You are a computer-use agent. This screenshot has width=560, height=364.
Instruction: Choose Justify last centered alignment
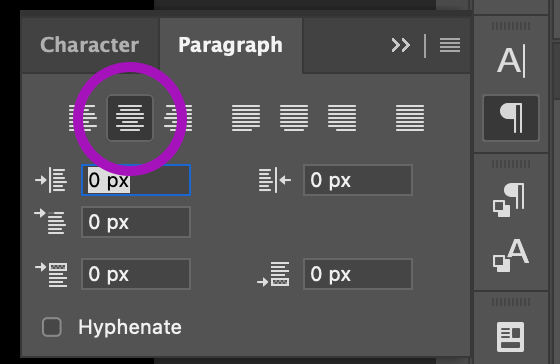294,118
